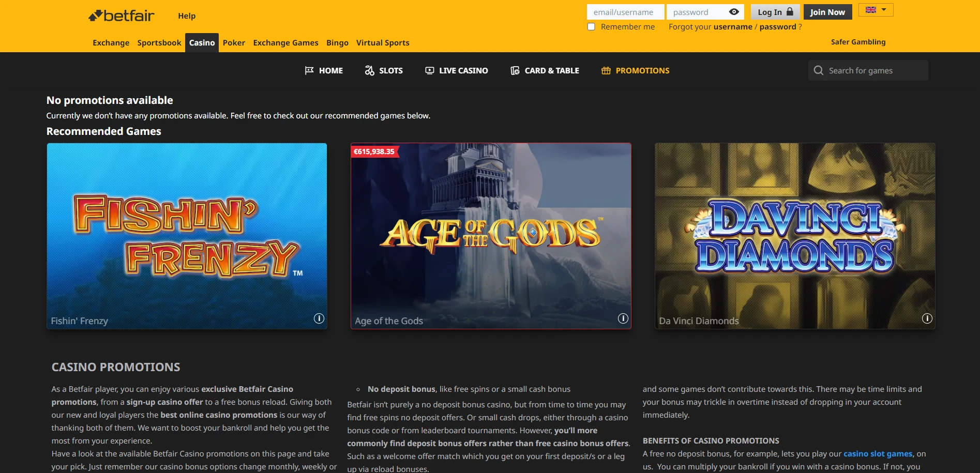Click the search magnifier icon
The width and height of the screenshot is (980, 473).
click(819, 70)
